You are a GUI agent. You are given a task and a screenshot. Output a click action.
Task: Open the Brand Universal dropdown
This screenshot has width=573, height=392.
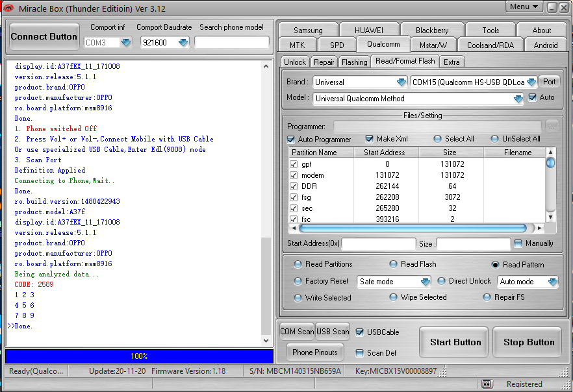[401, 82]
